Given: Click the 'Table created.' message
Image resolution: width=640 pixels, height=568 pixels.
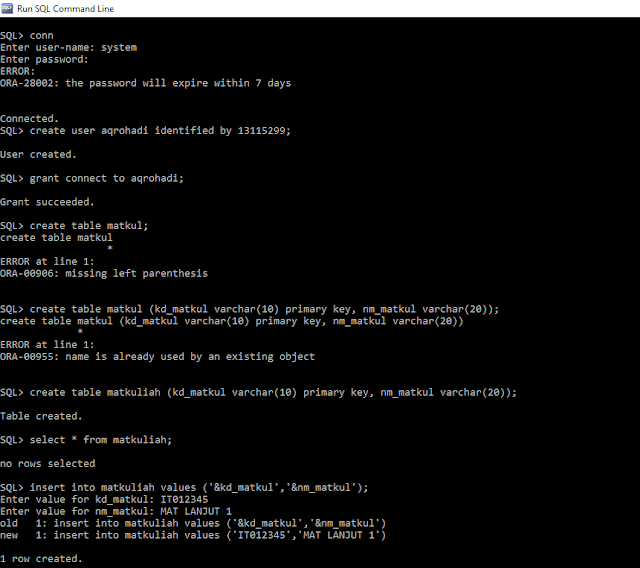Looking at the screenshot, I should point(41,416).
